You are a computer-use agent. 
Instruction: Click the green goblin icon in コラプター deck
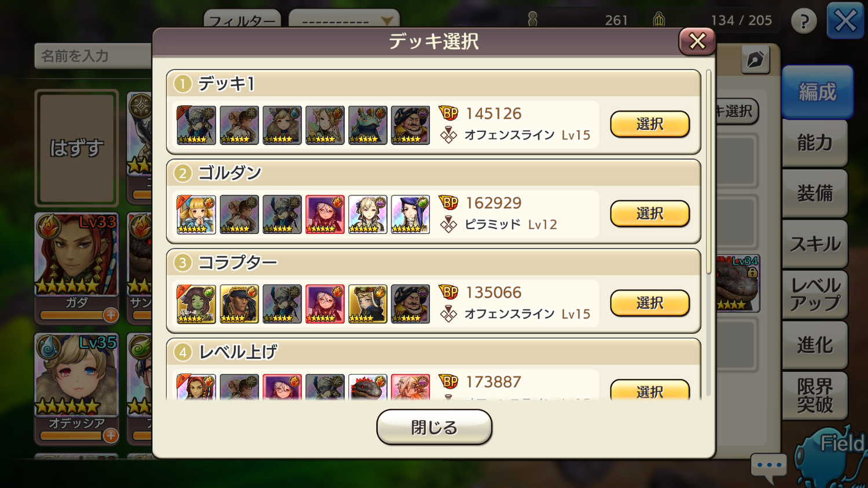pos(196,304)
